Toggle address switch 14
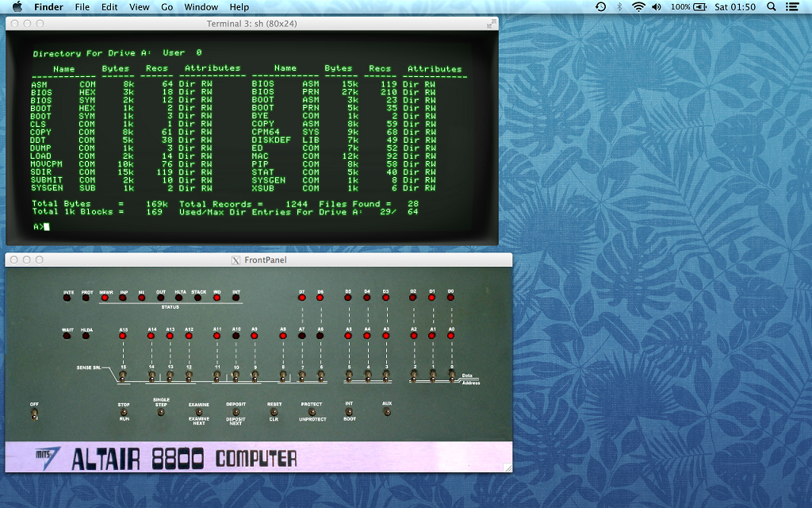Viewport: 812px width, 508px height. [151, 375]
